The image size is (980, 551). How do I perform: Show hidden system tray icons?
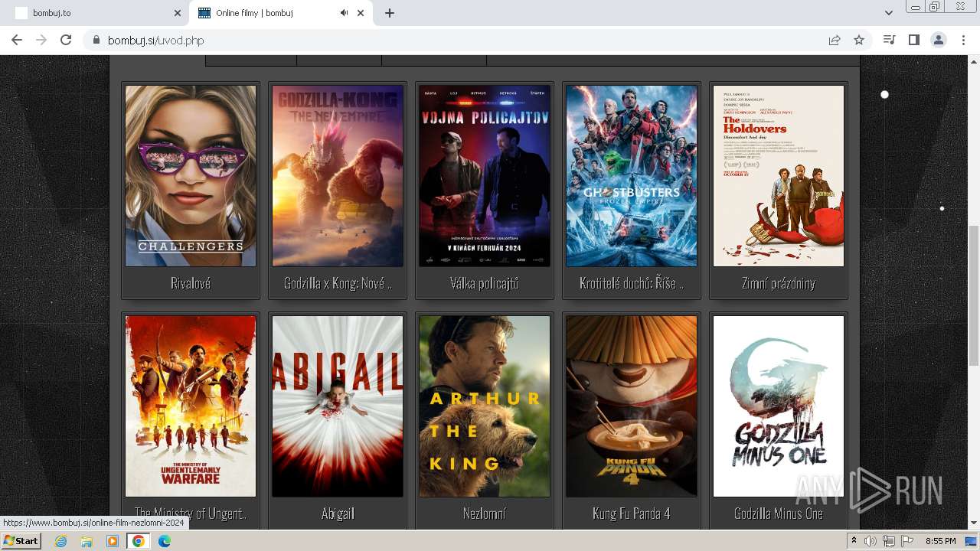(854, 541)
